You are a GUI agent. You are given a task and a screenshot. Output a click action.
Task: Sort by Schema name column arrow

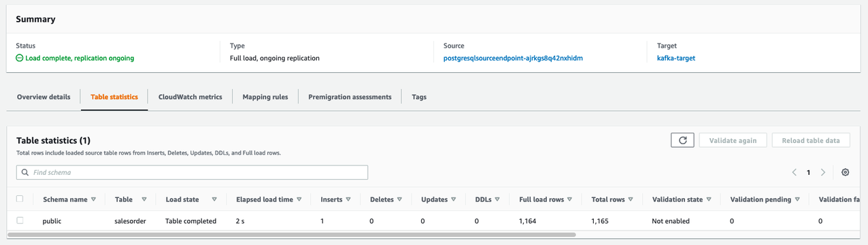tap(93, 199)
